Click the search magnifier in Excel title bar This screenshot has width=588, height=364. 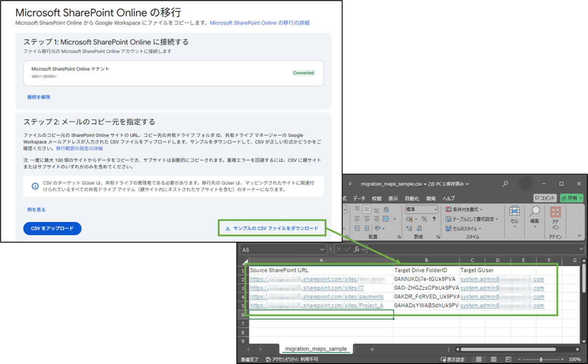point(505,184)
